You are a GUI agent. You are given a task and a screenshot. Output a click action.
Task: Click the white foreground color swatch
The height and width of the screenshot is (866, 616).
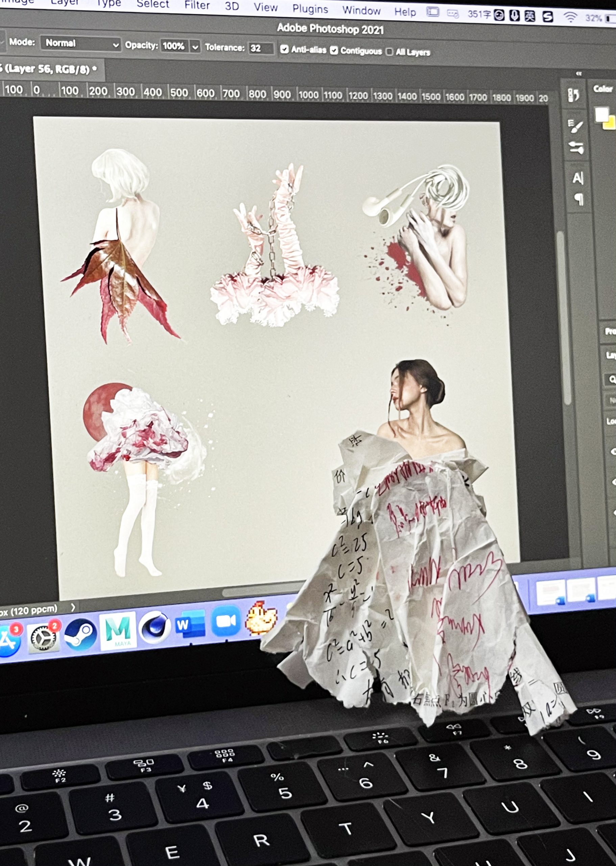point(601,114)
